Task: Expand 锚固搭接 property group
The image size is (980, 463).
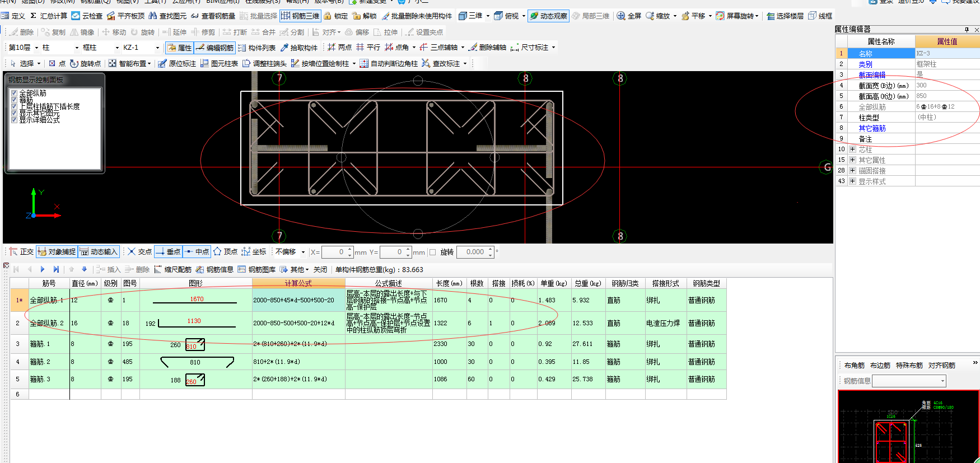Action: click(852, 171)
